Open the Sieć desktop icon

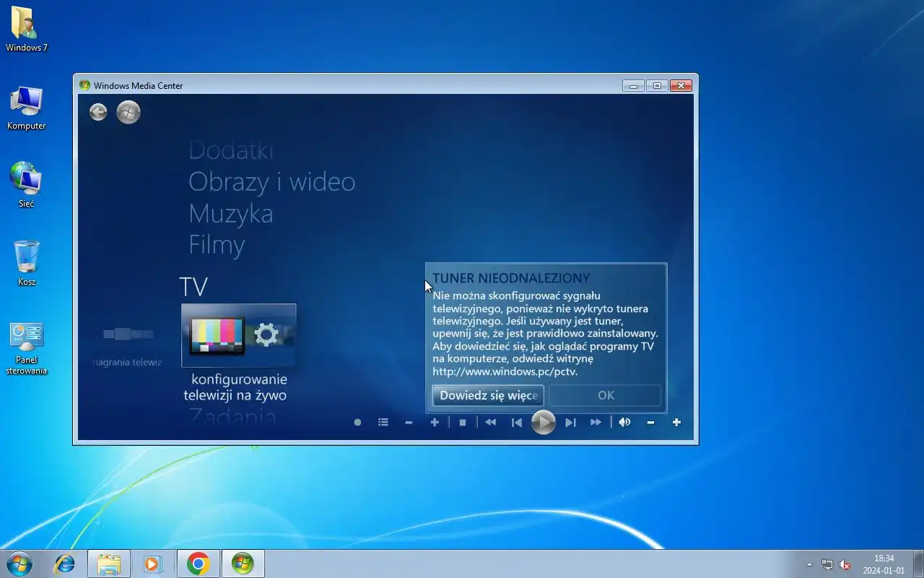coord(27,186)
